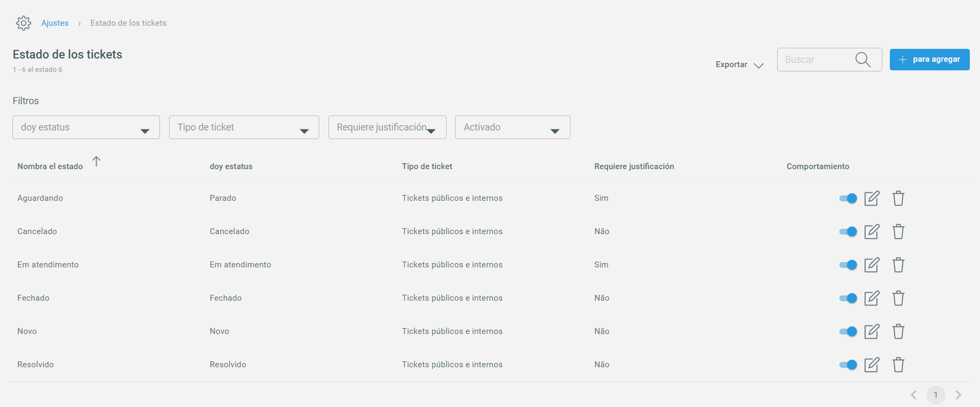Edit the Resolvido status row
Viewport: 980px width, 407px height.
click(x=872, y=365)
